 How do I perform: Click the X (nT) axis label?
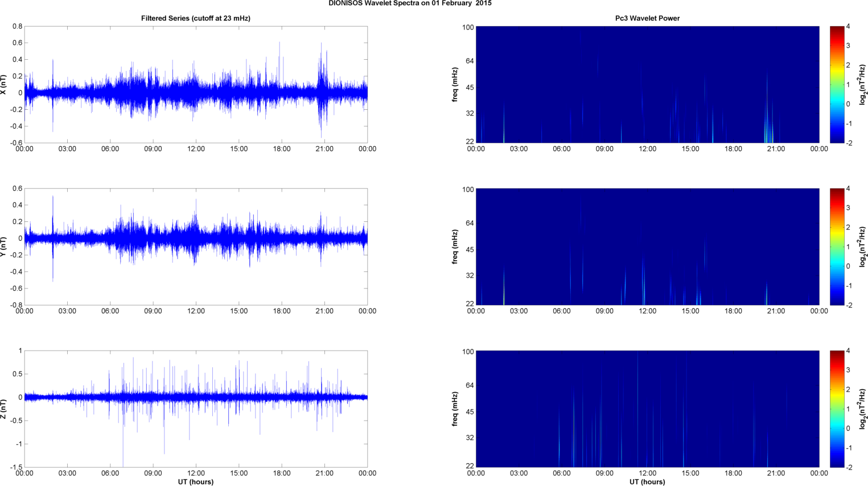coord(4,84)
